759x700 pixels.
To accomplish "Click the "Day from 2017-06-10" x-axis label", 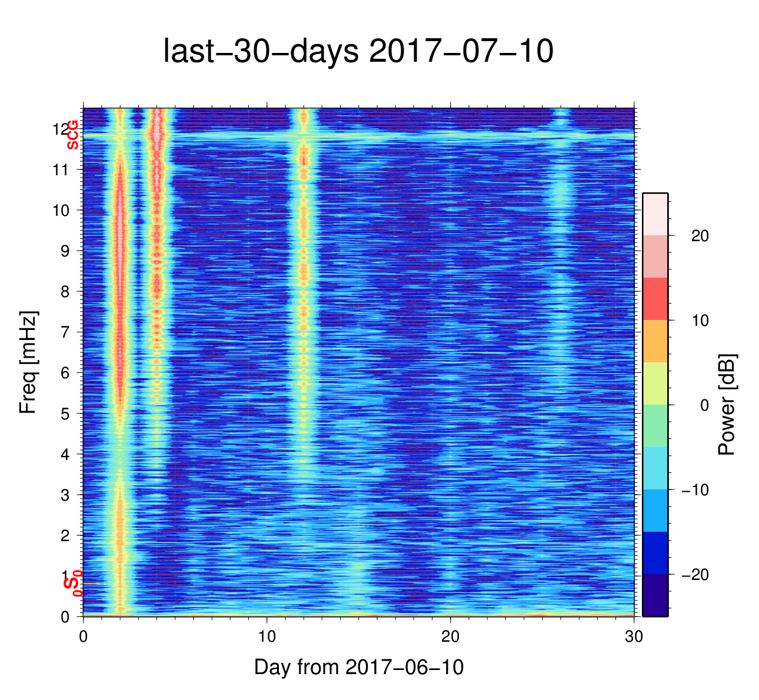I will (x=359, y=667).
